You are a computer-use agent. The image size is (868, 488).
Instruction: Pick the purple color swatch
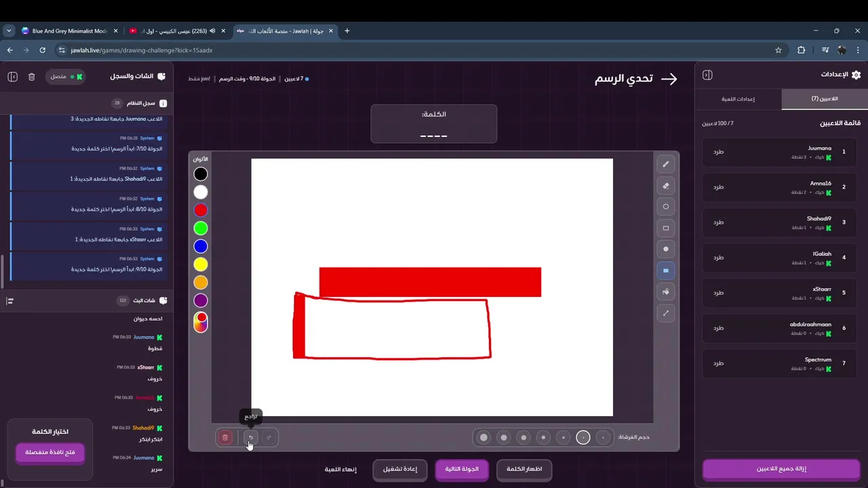(x=201, y=300)
